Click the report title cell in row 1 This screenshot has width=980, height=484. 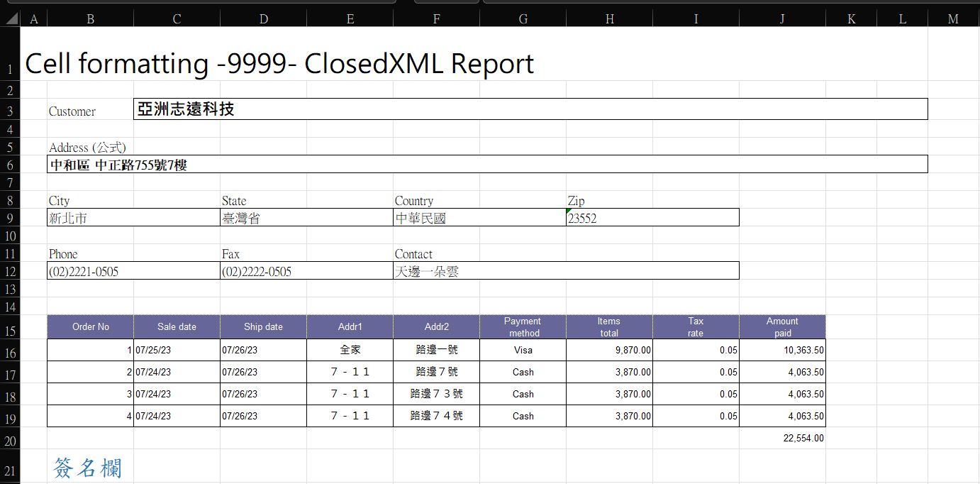(x=279, y=64)
